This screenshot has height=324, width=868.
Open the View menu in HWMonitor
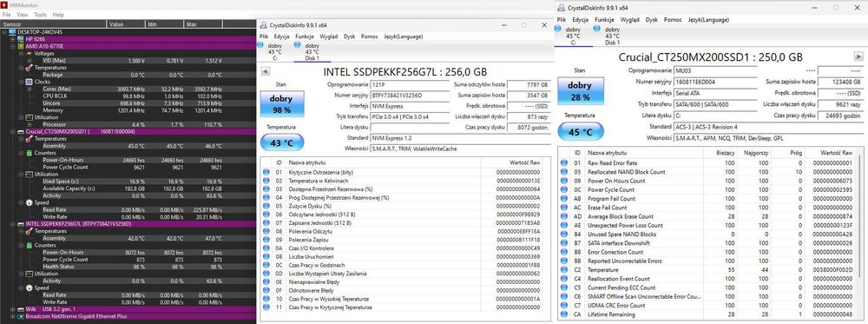click(x=23, y=15)
